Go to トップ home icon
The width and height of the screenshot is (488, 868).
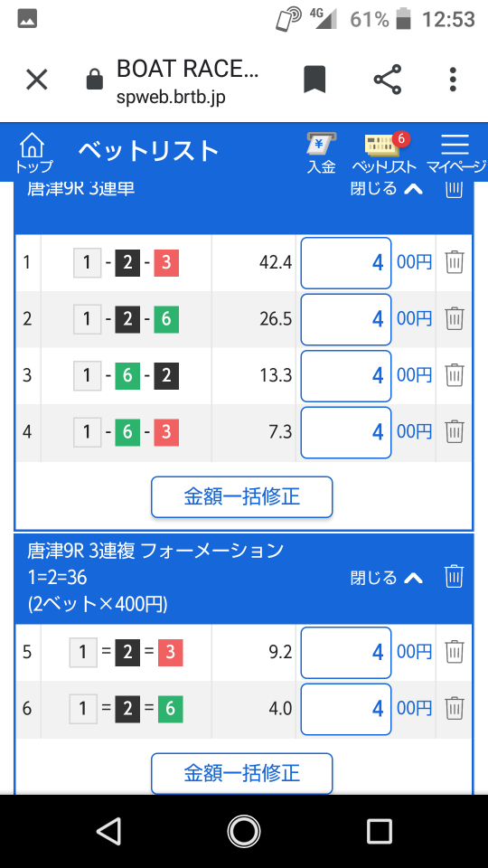[33, 154]
